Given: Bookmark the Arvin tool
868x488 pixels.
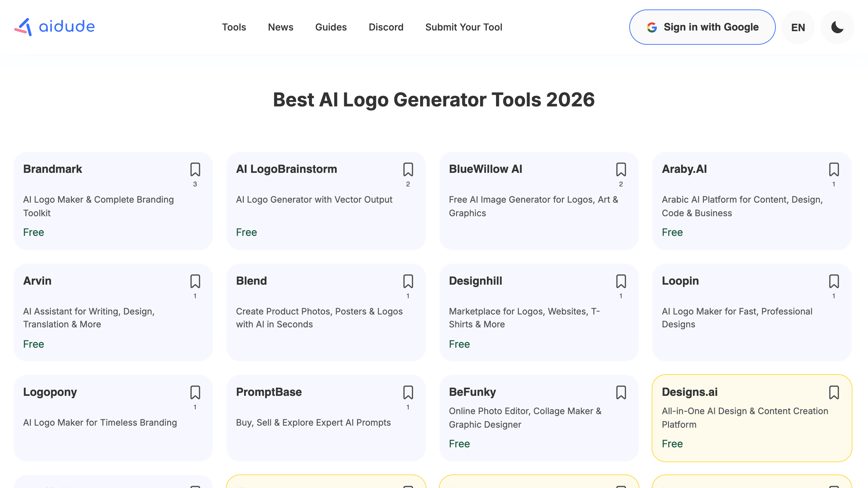Looking at the screenshot, I should [x=195, y=281].
